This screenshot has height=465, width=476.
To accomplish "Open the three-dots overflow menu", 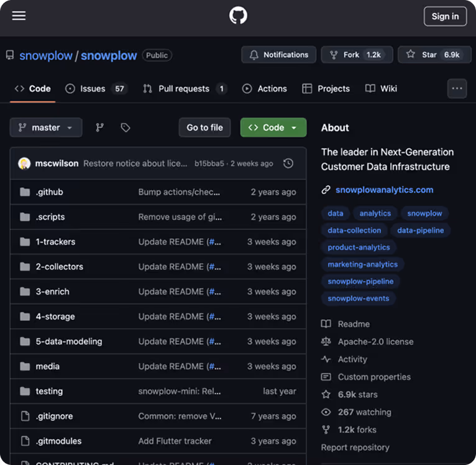I will tap(457, 88).
